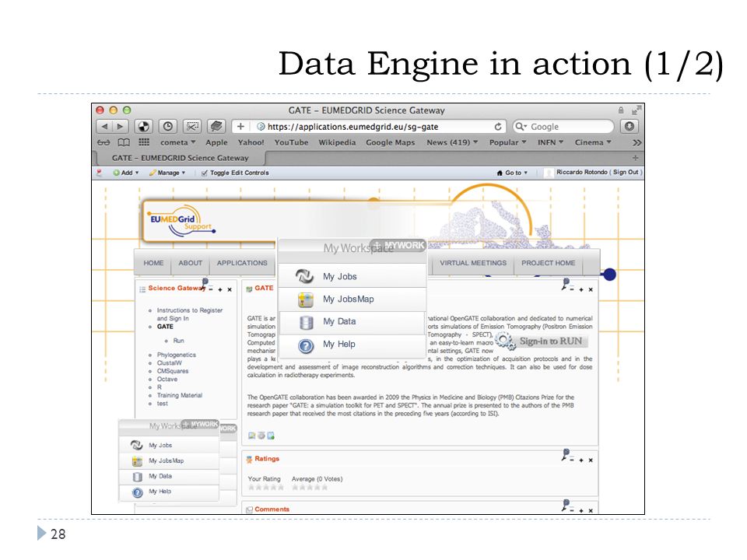Open the Octave link
Screen dimensions: 747x560
167,379
